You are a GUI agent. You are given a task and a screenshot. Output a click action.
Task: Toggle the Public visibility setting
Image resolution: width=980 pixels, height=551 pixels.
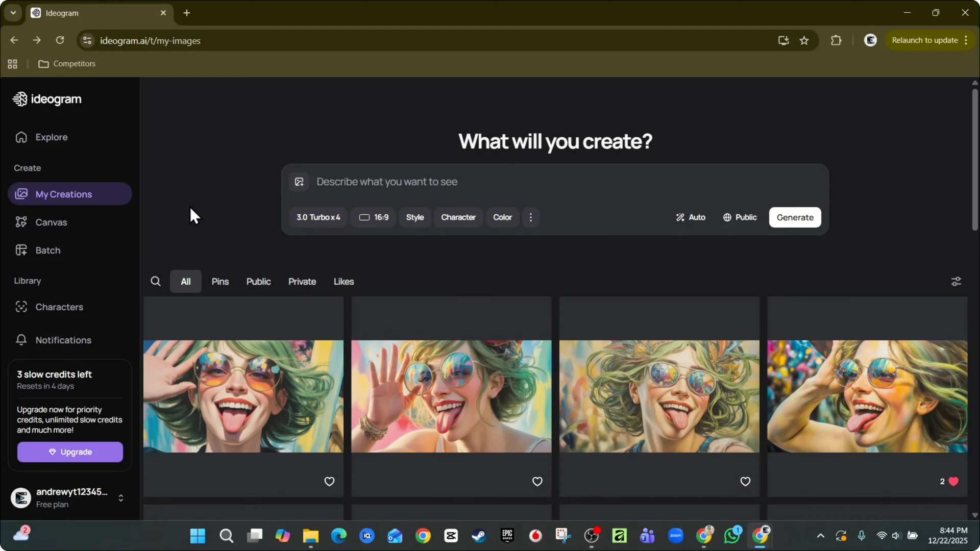tap(740, 217)
